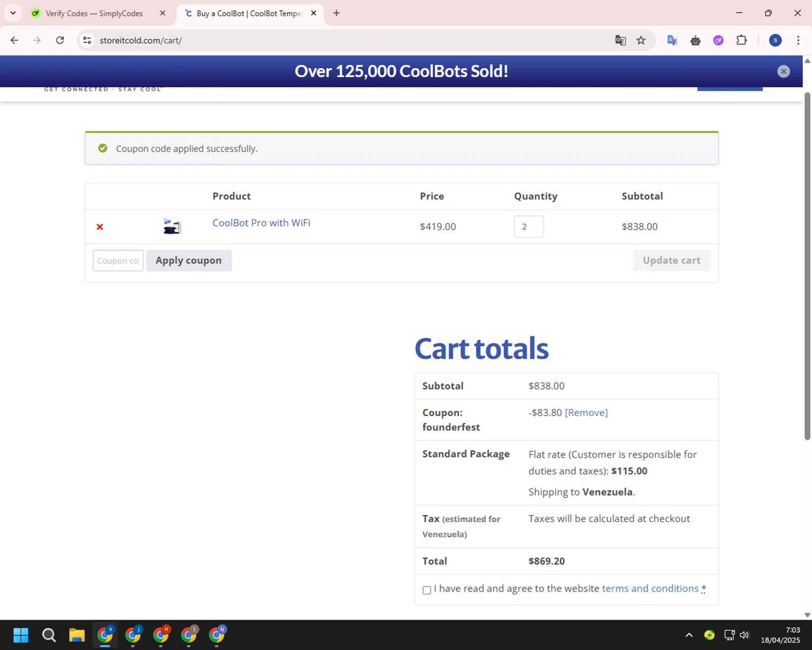This screenshot has height=650, width=812.
Task: Open the Google Translate extension
Action: (672, 40)
